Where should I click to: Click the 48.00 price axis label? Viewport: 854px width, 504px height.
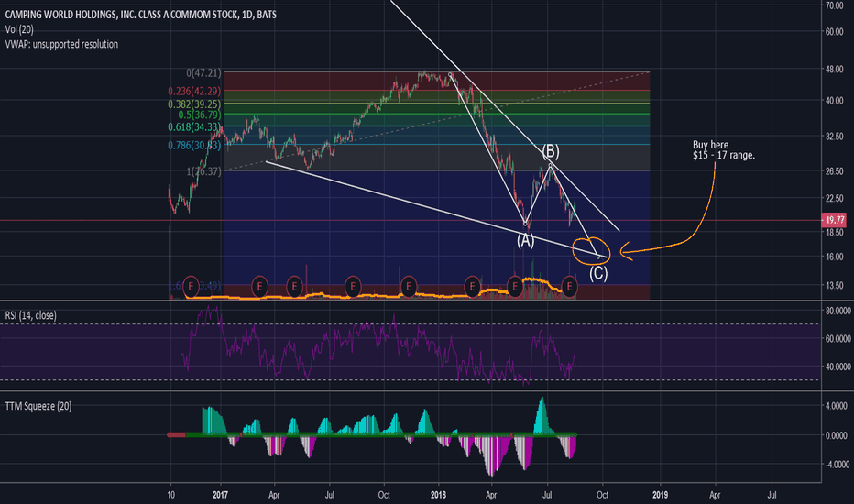[835, 70]
